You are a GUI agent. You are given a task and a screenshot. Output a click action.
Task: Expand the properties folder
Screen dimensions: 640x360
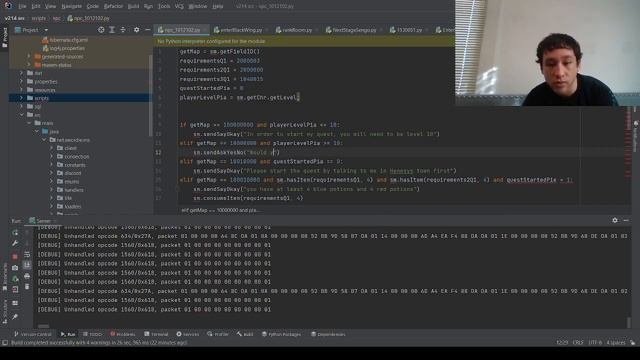point(21,81)
